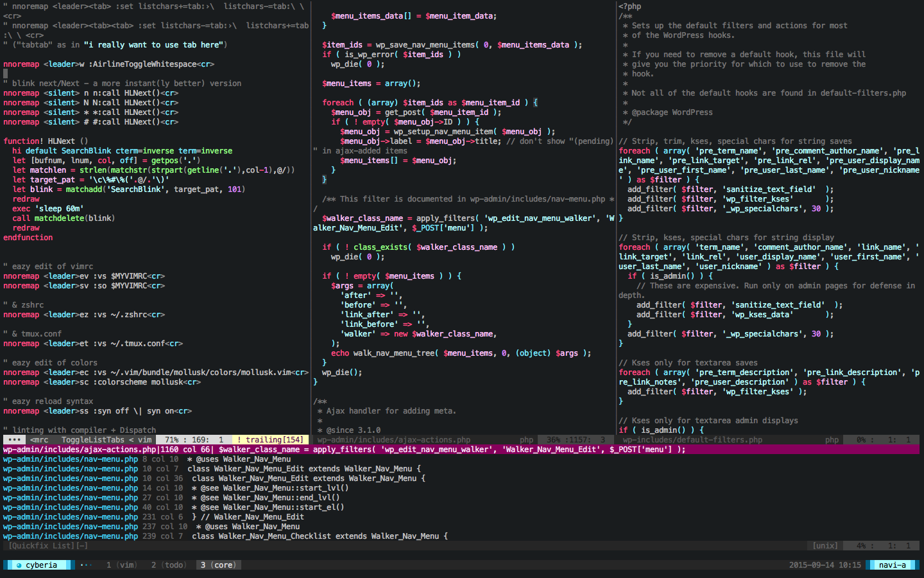Click the php filetype indicator for default-filters.php
The width and height of the screenshot is (924, 578).
click(832, 440)
